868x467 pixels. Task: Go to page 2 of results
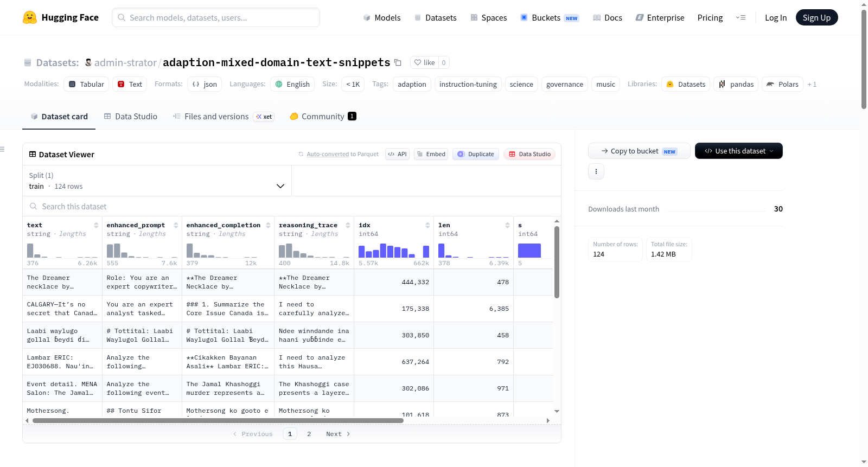pos(309,434)
